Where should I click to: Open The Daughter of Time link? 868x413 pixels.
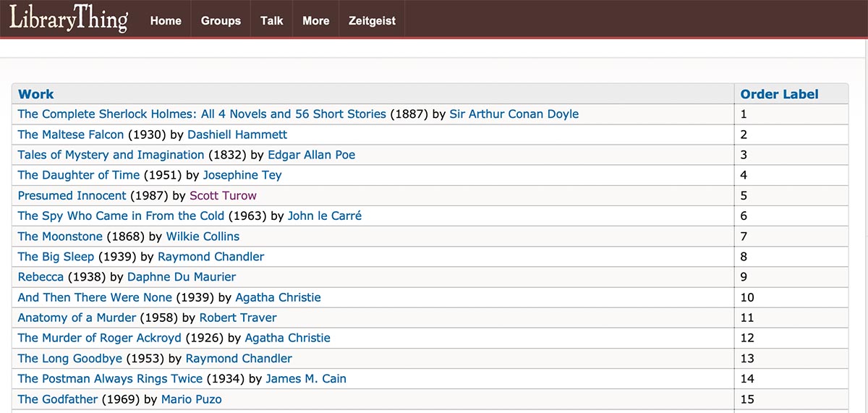click(x=79, y=175)
